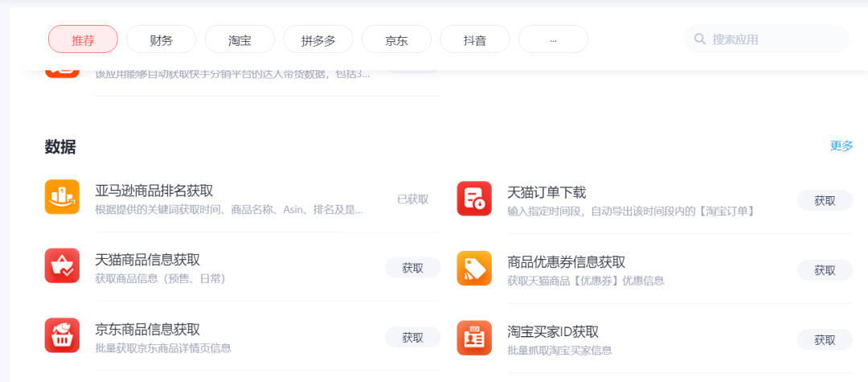868x382 pixels.
Task: Select the 推荐 category tab
Action: (83, 39)
